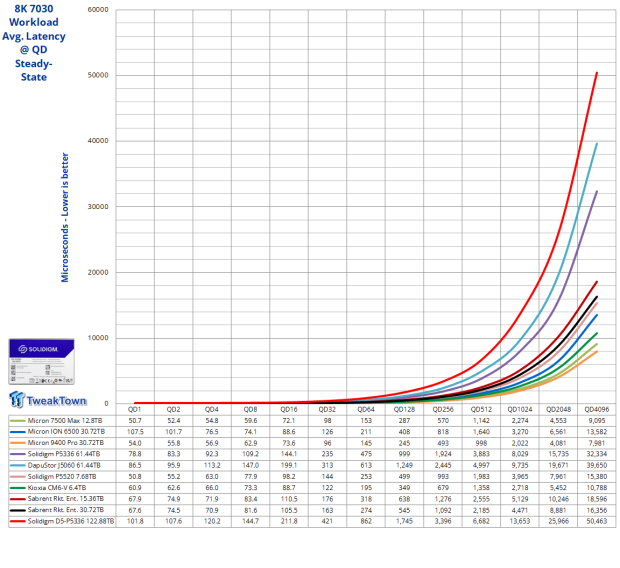620x568 pixels.
Task: Select the Sabrent Rkt. Ent. 15.36TB legend row
Action: pyautogui.click(x=62, y=499)
